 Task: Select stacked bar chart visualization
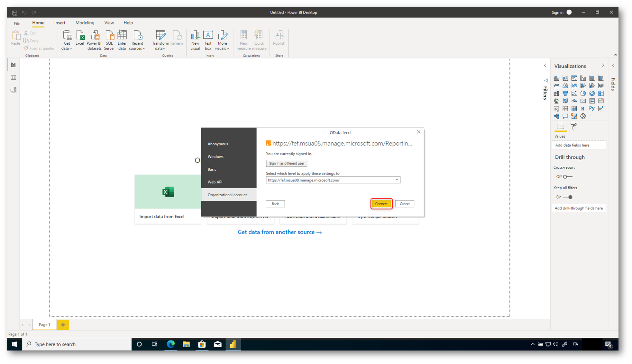556,78
